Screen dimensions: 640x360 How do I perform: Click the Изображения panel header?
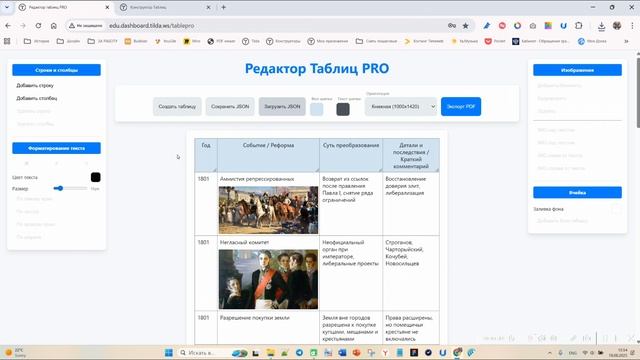click(x=577, y=70)
